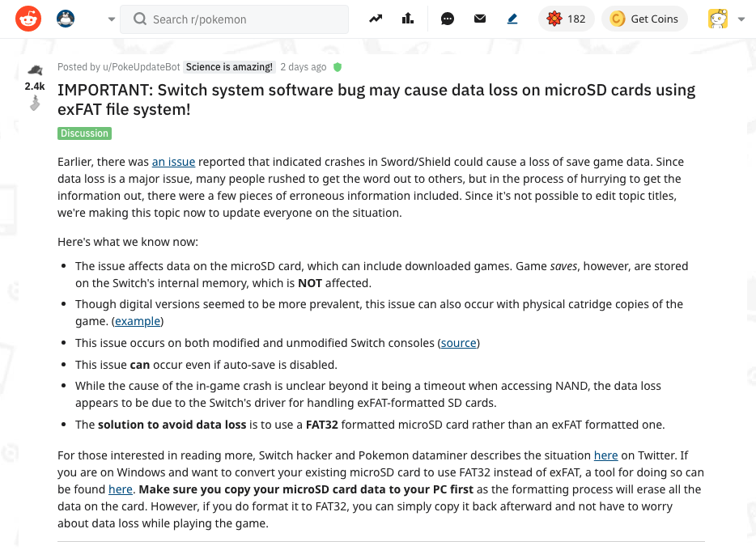The width and height of the screenshot is (756, 550).
Task: Open the messages envelope icon
Action: pyautogui.click(x=480, y=19)
